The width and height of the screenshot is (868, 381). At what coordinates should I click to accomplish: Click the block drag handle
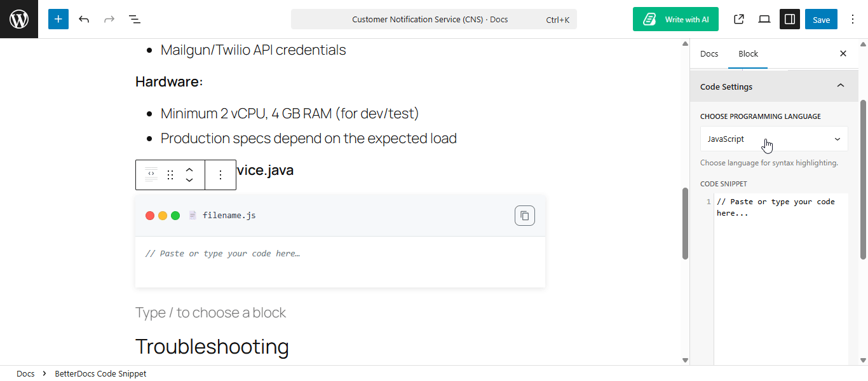pyautogui.click(x=170, y=175)
